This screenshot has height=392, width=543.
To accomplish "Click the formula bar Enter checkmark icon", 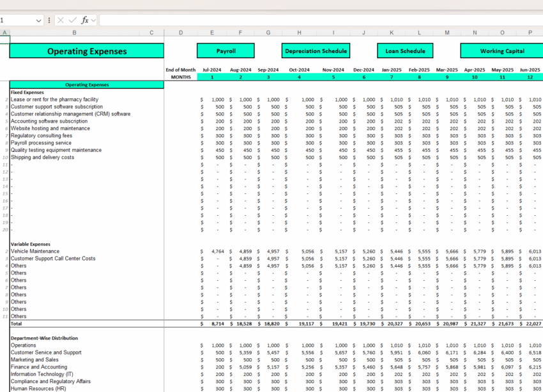I will [72, 20].
